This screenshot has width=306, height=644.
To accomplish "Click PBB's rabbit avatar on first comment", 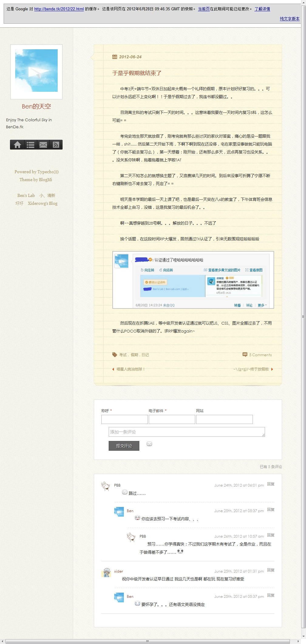I will pyautogui.click(x=106, y=486).
